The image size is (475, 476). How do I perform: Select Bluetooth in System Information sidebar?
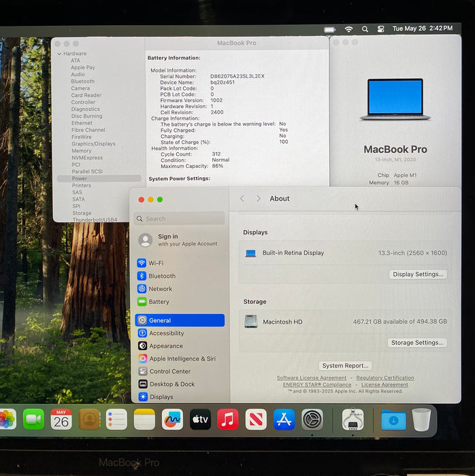[82, 82]
